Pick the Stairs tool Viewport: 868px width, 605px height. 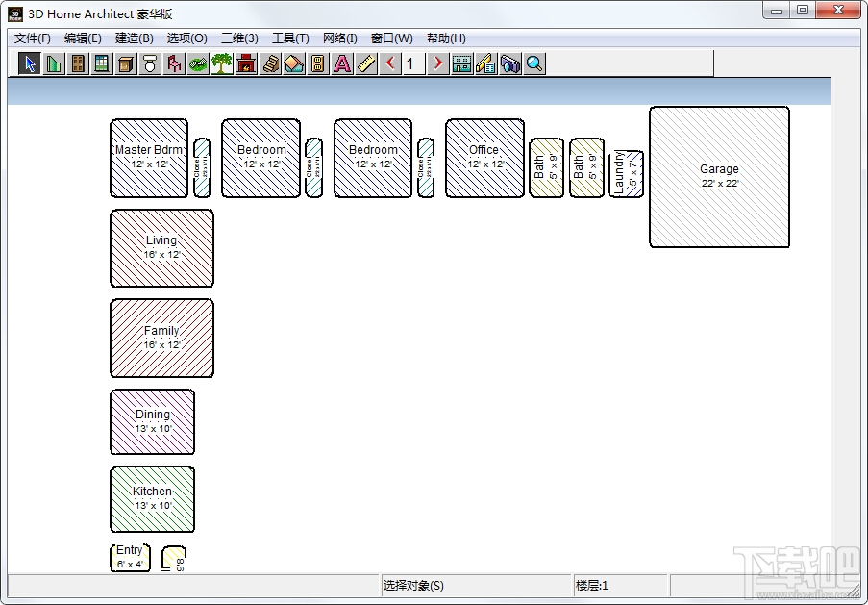tap(270, 63)
